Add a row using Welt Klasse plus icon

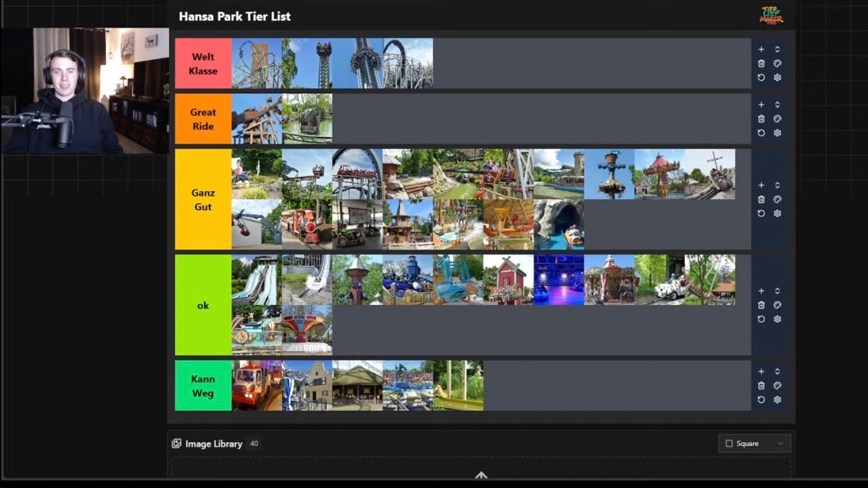tap(761, 49)
